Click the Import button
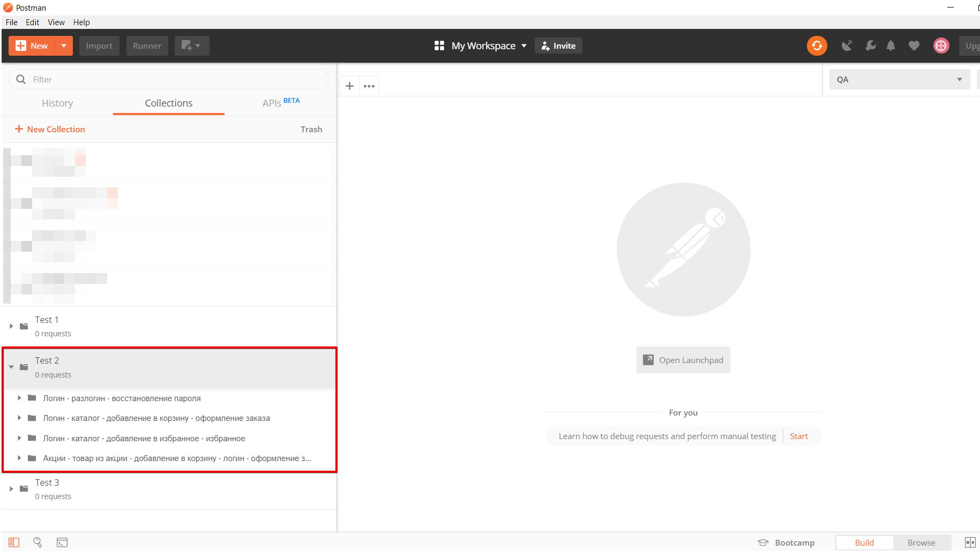The image size is (980, 551). [x=99, y=46]
